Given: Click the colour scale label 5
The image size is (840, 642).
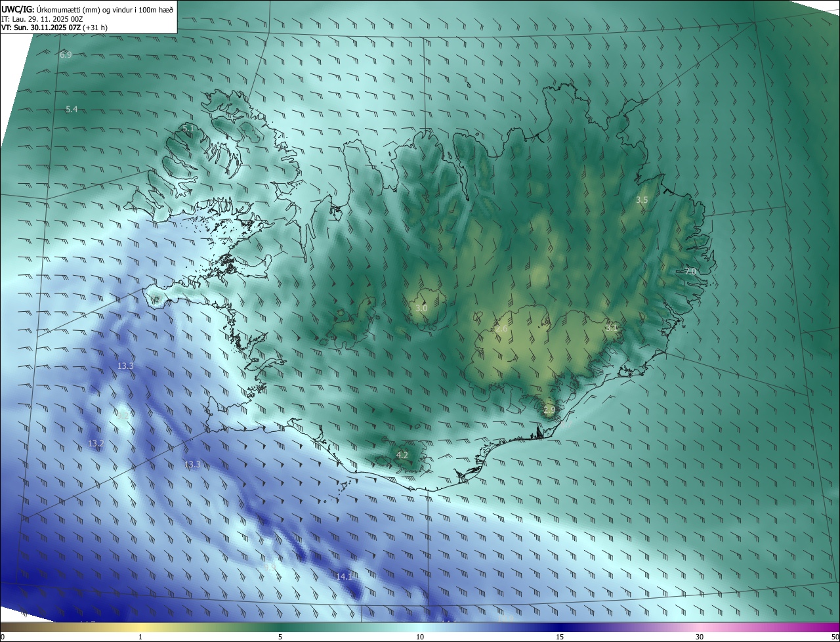Looking at the screenshot, I should pyautogui.click(x=280, y=637).
